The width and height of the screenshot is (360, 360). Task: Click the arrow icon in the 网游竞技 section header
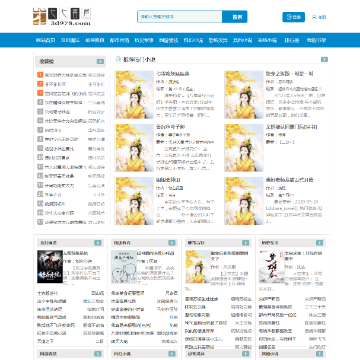point(98,353)
